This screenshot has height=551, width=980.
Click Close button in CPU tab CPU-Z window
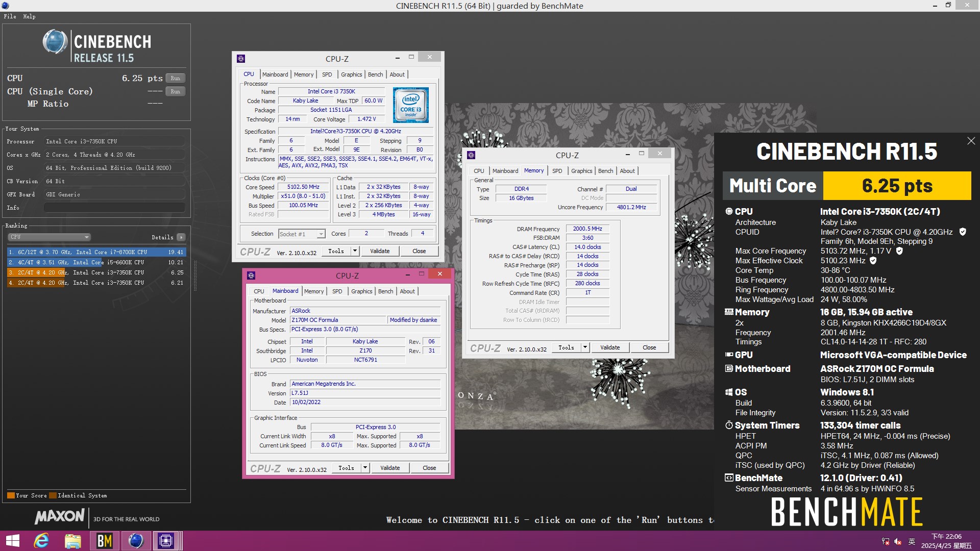(419, 251)
